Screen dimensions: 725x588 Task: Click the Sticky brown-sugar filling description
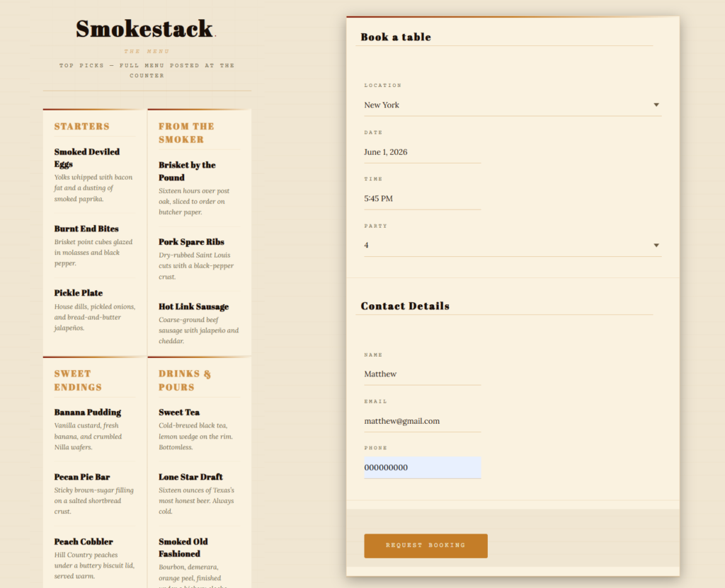click(x=94, y=501)
